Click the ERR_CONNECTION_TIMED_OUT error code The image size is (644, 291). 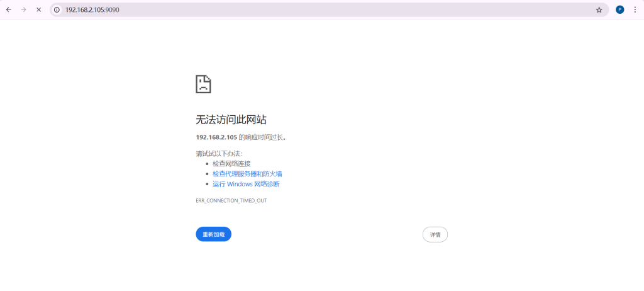pyautogui.click(x=231, y=200)
